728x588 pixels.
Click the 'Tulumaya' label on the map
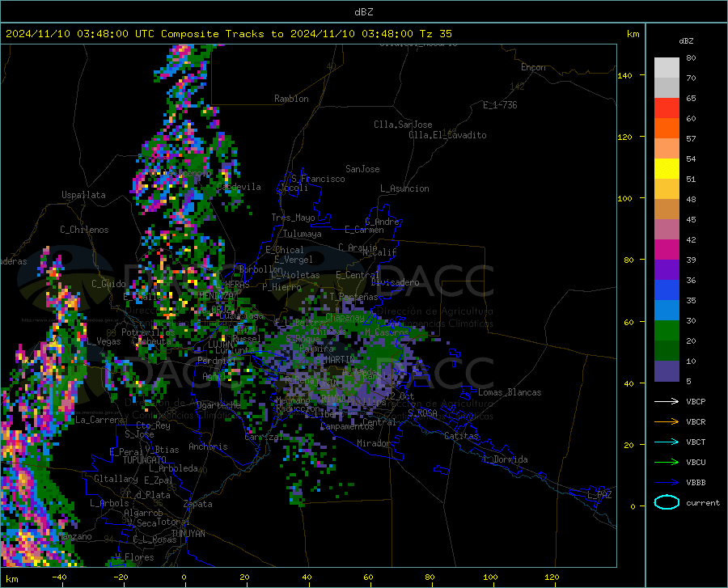click(x=303, y=234)
